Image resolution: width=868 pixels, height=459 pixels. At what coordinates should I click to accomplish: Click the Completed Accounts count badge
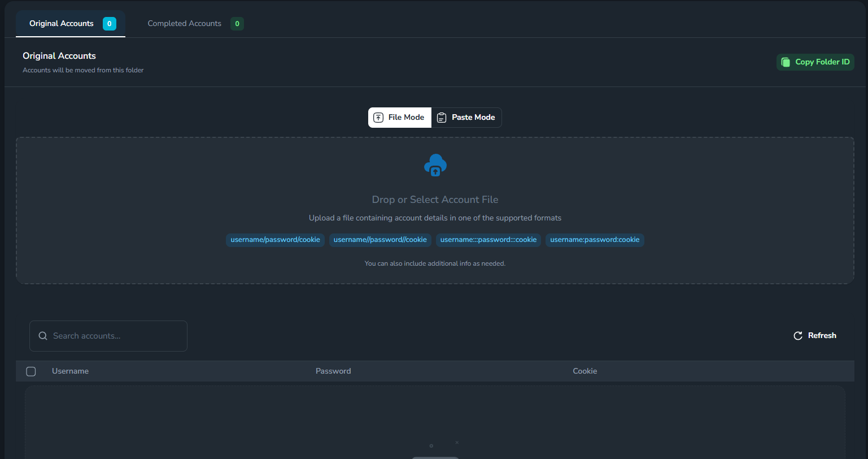pyautogui.click(x=237, y=24)
